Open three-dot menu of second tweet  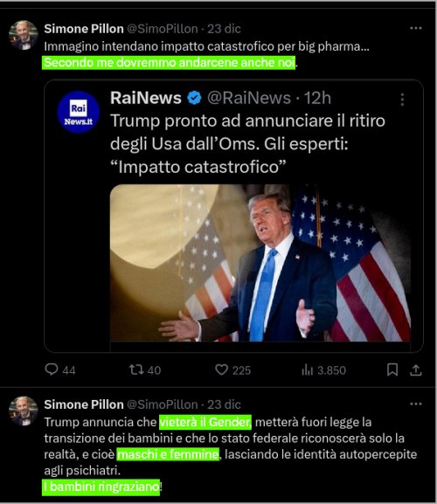coord(415,404)
